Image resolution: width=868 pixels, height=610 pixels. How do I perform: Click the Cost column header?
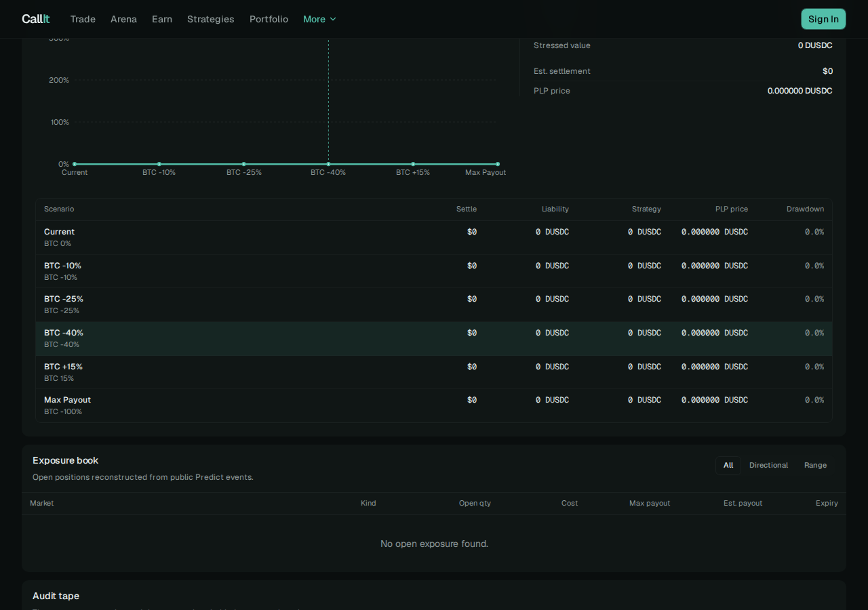click(570, 503)
